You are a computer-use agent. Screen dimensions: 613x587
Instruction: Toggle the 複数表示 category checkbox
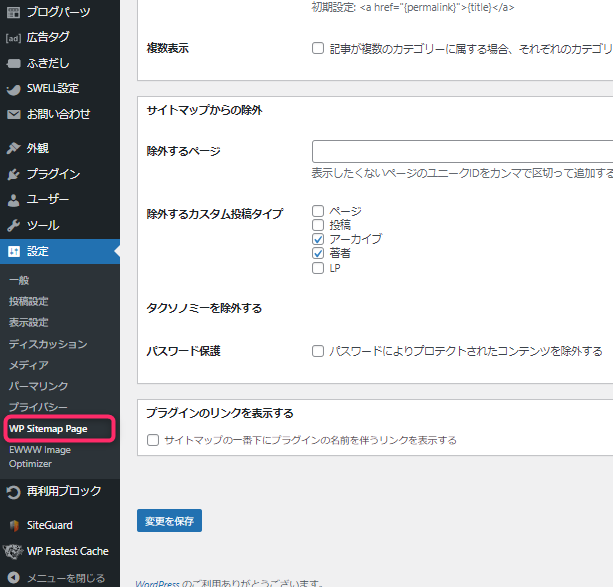pos(318,48)
